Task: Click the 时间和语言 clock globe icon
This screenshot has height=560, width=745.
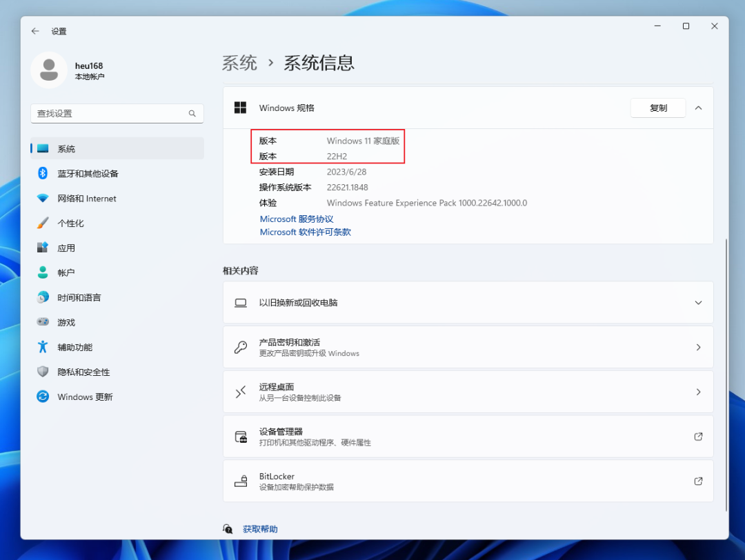Action: (x=43, y=297)
